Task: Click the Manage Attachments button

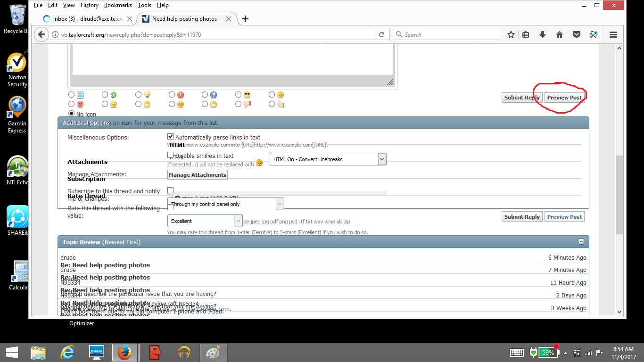Action: pyautogui.click(x=198, y=175)
